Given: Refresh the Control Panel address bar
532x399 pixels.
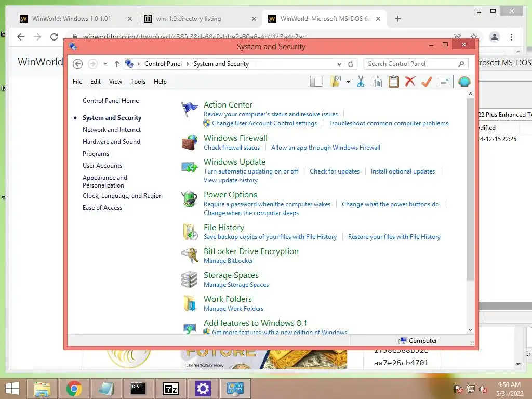Looking at the screenshot, I should click(351, 64).
